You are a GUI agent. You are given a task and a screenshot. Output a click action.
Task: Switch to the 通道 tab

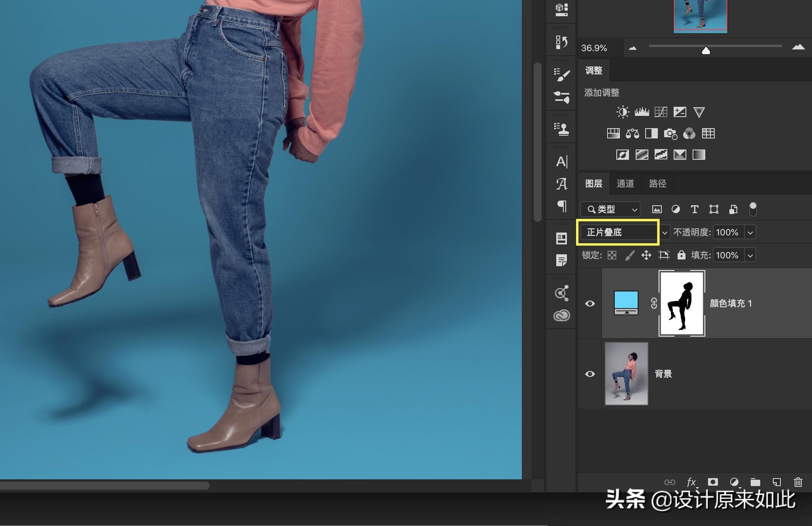point(625,184)
